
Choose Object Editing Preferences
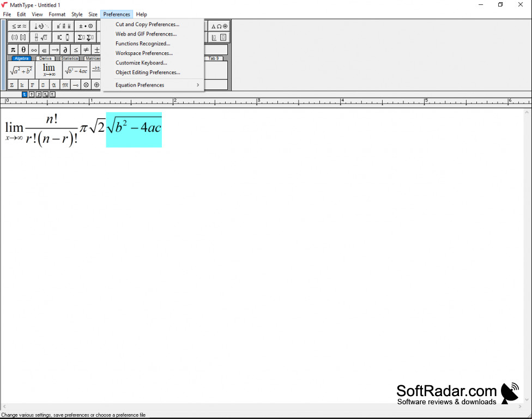pos(153,72)
